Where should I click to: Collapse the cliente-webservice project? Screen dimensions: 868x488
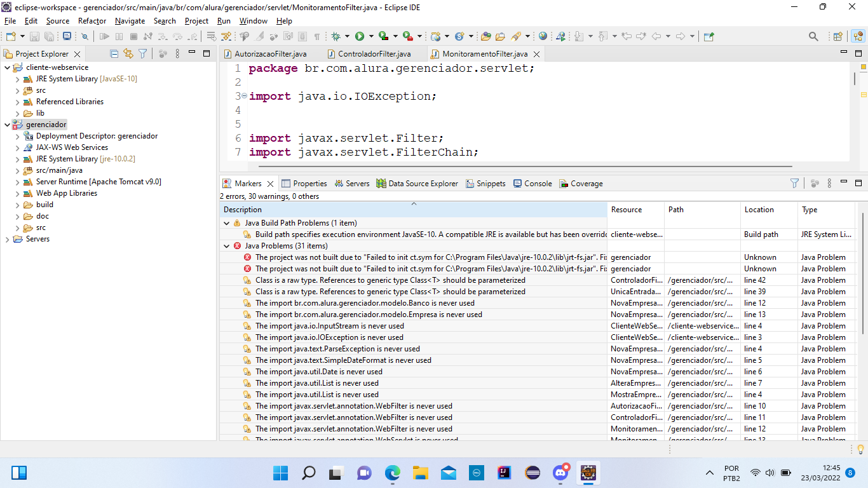coord(8,67)
